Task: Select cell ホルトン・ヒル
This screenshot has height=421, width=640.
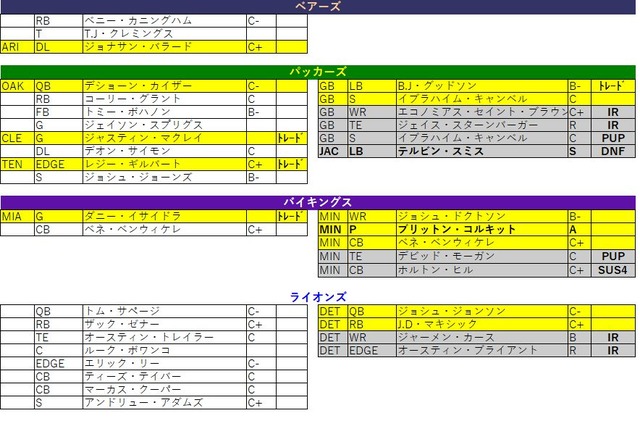Action: point(482,270)
